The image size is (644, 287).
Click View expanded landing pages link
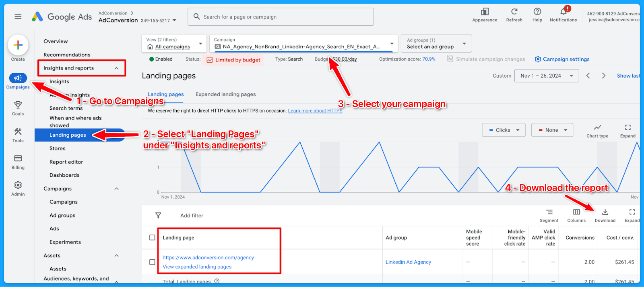(197, 266)
